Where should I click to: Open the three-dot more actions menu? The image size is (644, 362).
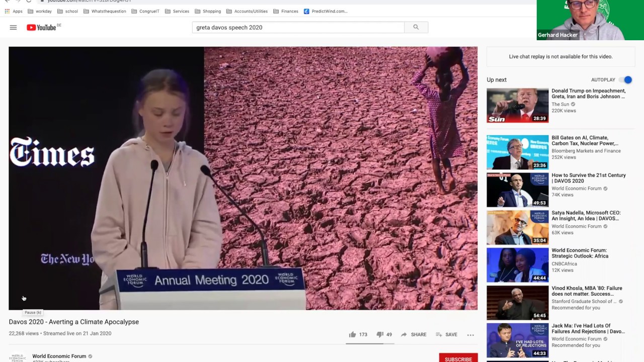tap(470, 334)
